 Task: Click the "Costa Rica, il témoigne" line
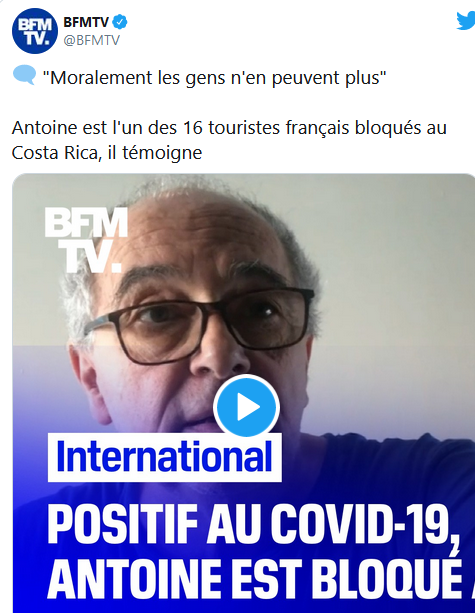pos(107,152)
